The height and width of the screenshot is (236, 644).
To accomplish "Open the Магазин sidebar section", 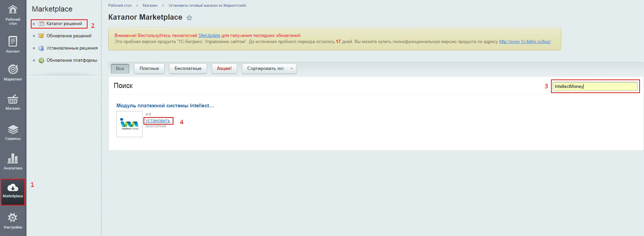I will [13, 102].
